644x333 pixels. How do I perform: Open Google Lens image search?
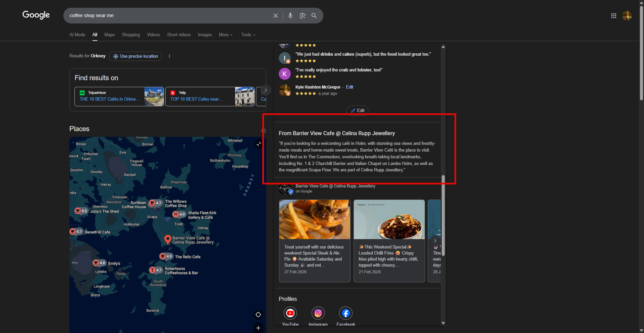tap(302, 16)
